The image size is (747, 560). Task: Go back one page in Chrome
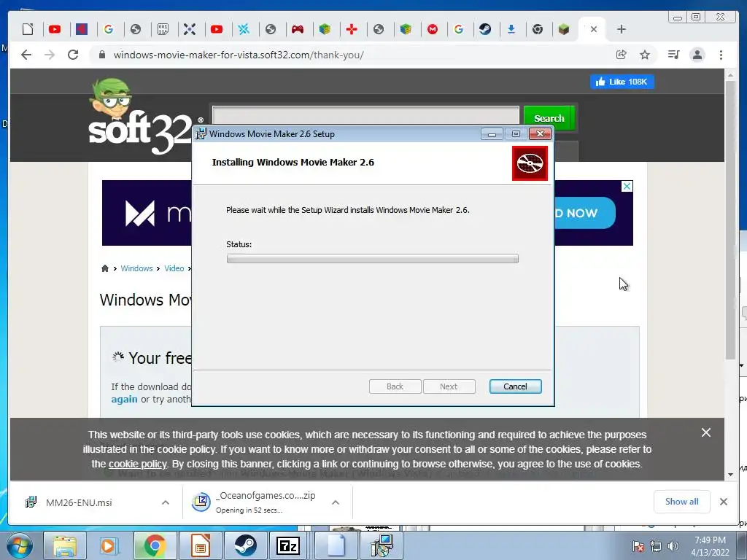click(26, 55)
